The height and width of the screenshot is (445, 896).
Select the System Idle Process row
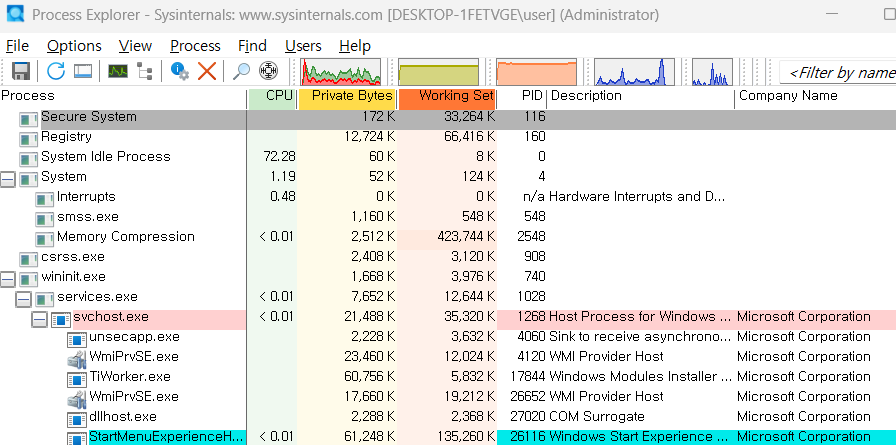point(448,159)
